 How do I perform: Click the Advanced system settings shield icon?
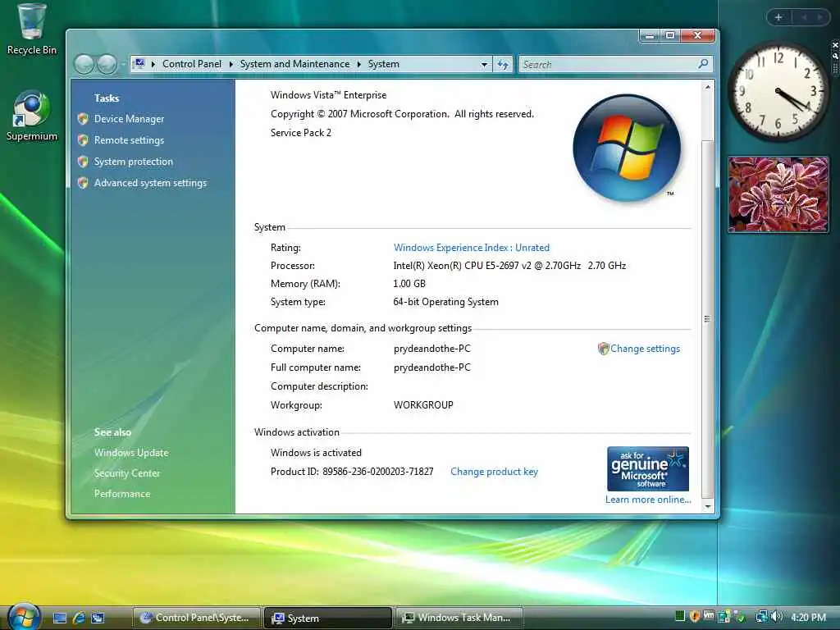pyautogui.click(x=83, y=183)
